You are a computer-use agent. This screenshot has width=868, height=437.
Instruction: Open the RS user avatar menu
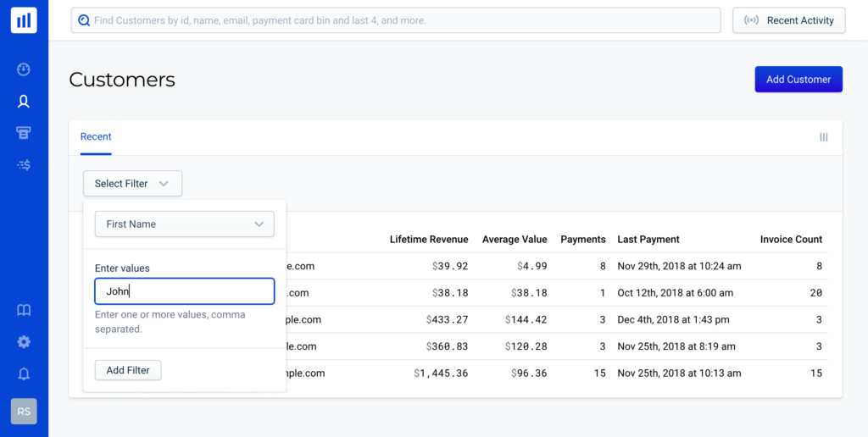click(x=24, y=412)
